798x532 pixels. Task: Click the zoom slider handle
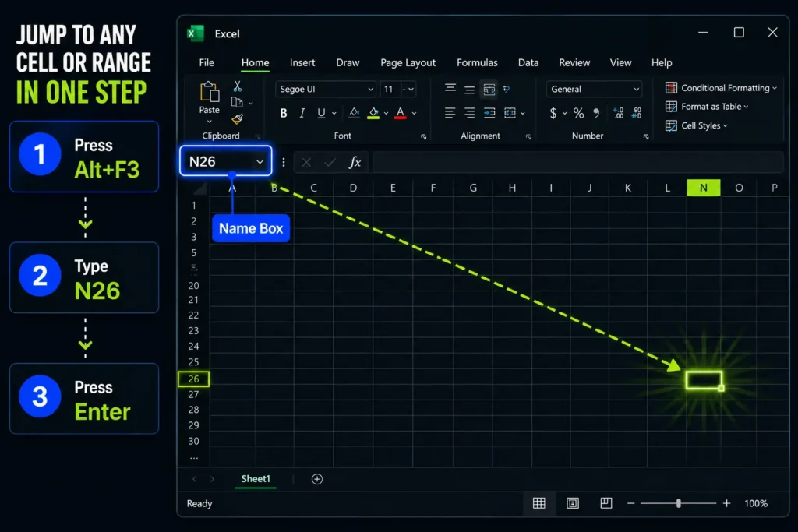[679, 503]
